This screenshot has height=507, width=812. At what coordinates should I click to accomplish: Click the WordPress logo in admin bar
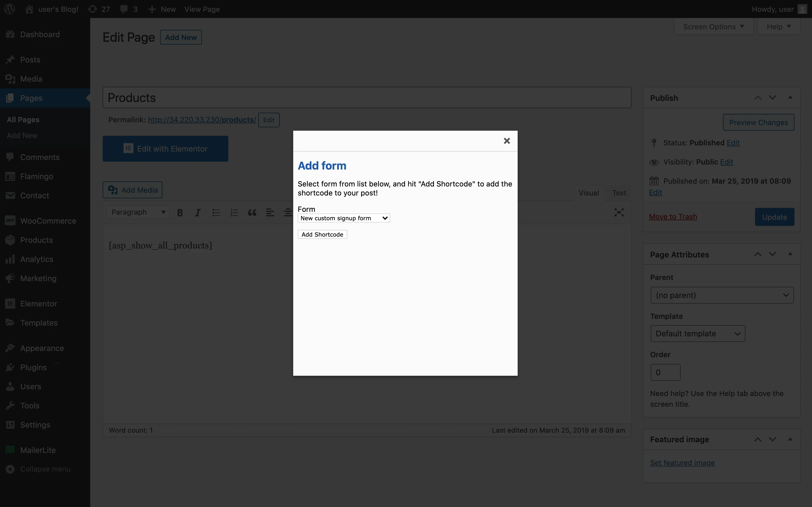(x=10, y=9)
